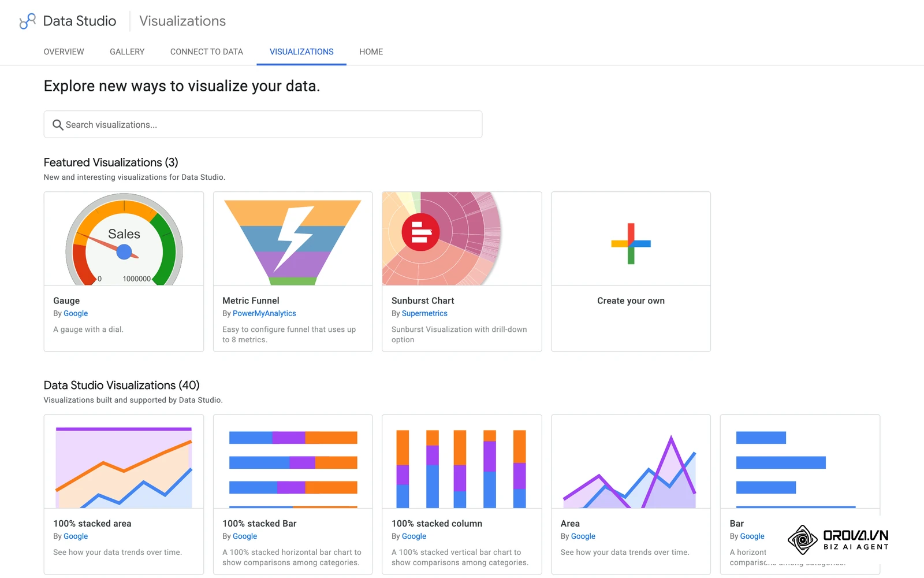924x578 pixels.
Task: Click the Create your own label
Action: [x=631, y=301]
